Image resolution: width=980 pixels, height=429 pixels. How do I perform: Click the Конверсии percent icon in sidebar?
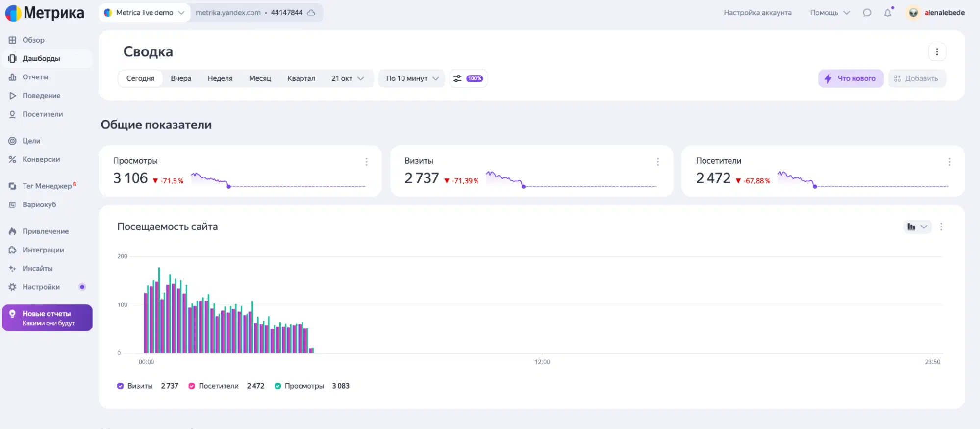(12, 159)
